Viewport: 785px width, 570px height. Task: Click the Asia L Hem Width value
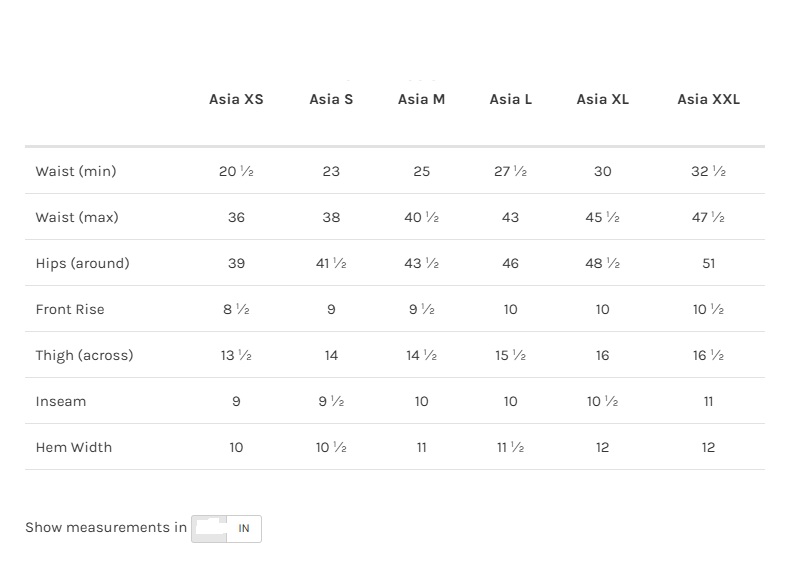click(x=510, y=447)
